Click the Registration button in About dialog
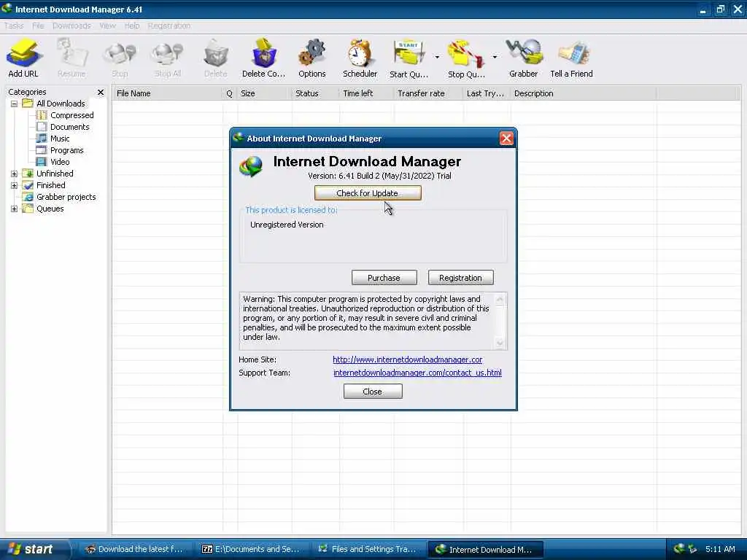 coord(460,278)
